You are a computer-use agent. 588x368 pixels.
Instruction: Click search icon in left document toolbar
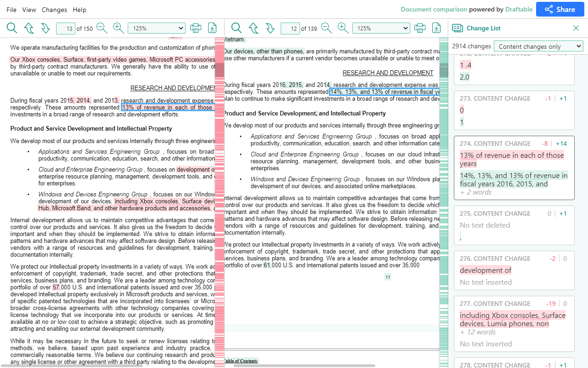click(x=12, y=28)
